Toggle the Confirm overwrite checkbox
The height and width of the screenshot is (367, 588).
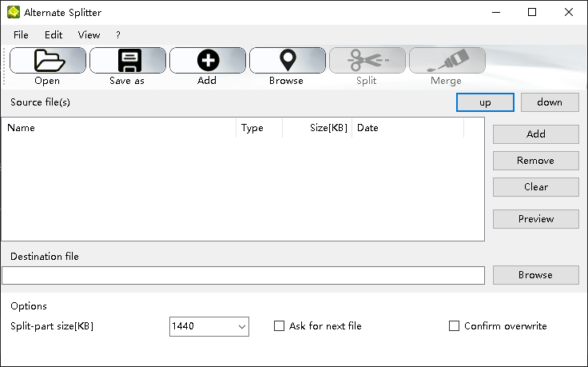[x=455, y=326]
